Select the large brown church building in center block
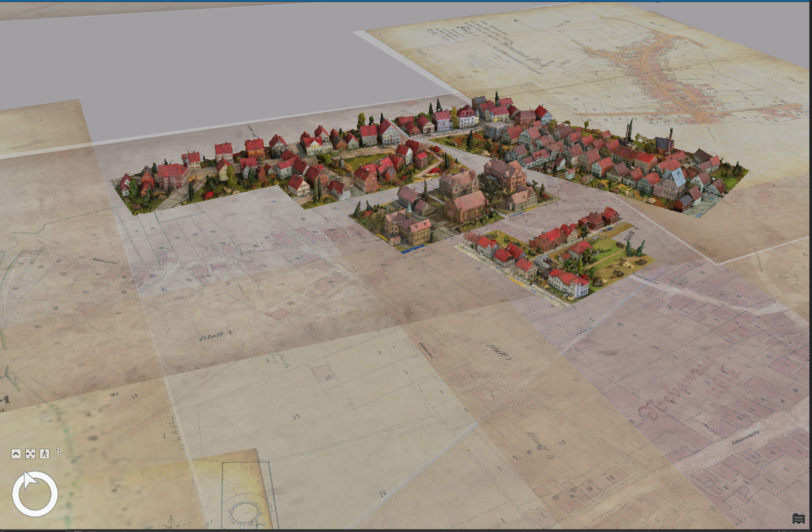Viewport: 812px width, 532px height. click(466, 206)
